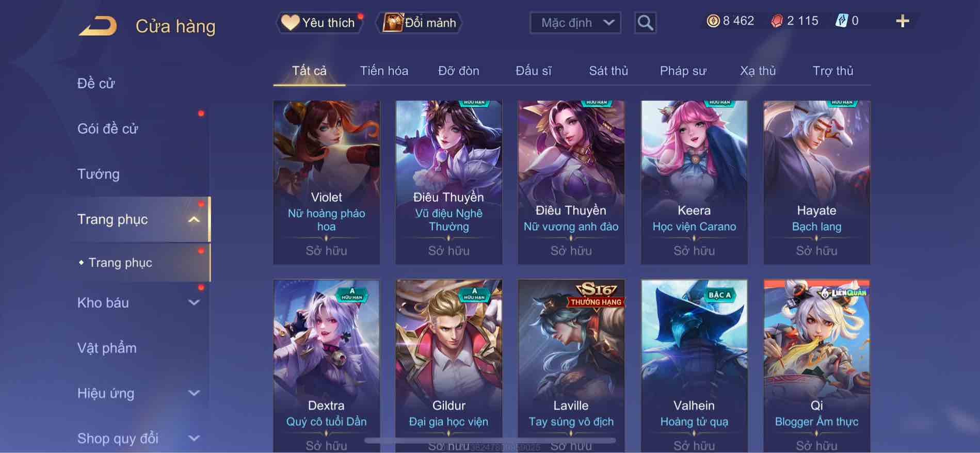Open Tướng in the sidebar
980x453 pixels.
point(99,174)
